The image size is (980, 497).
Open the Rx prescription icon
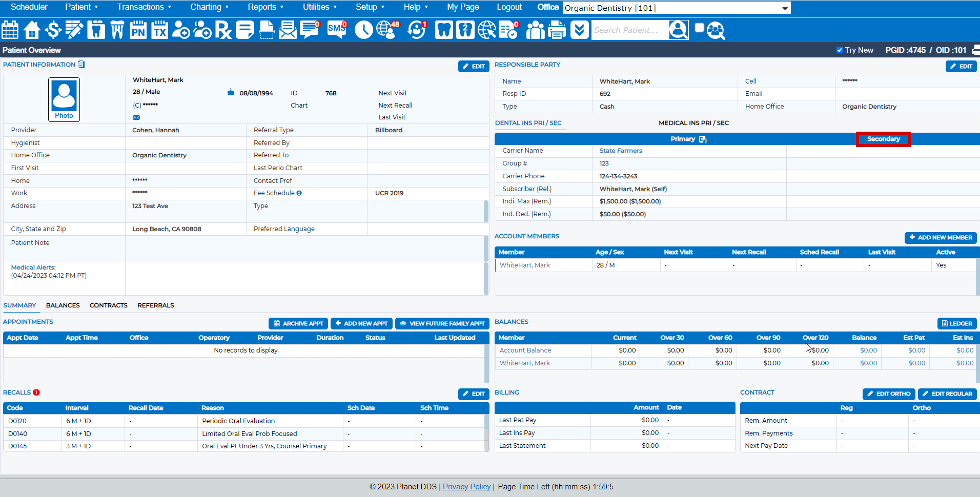[223, 30]
